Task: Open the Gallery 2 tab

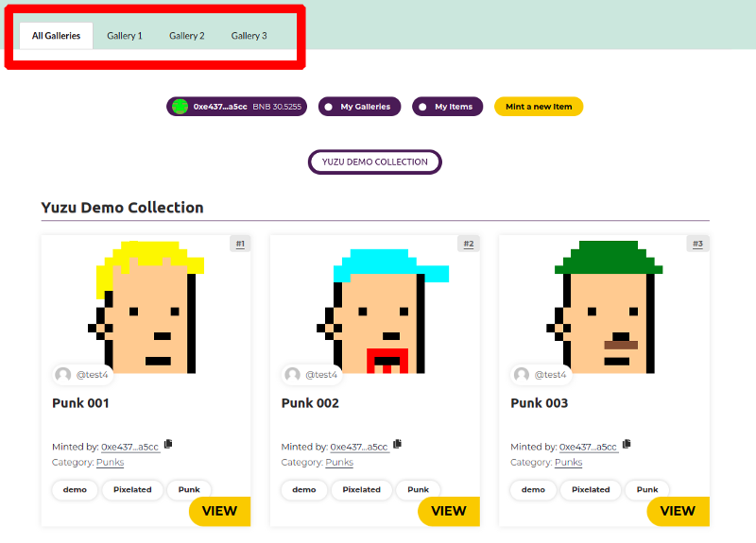Action: click(x=186, y=36)
